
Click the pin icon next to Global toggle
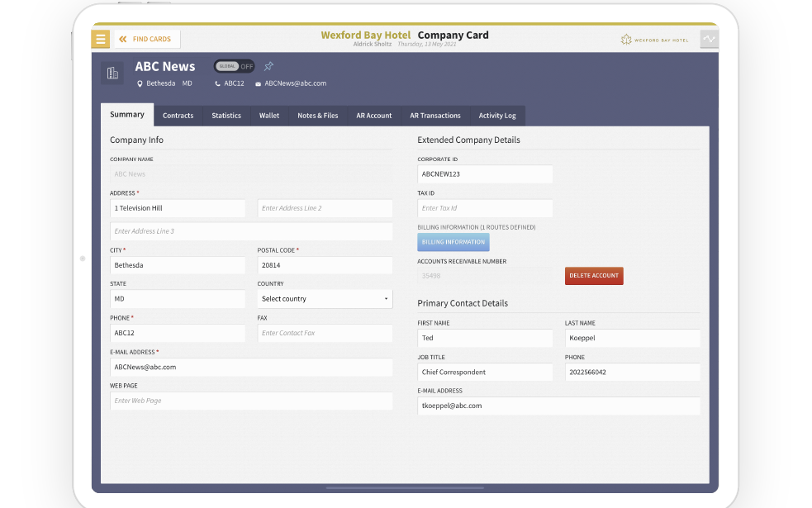pos(268,66)
